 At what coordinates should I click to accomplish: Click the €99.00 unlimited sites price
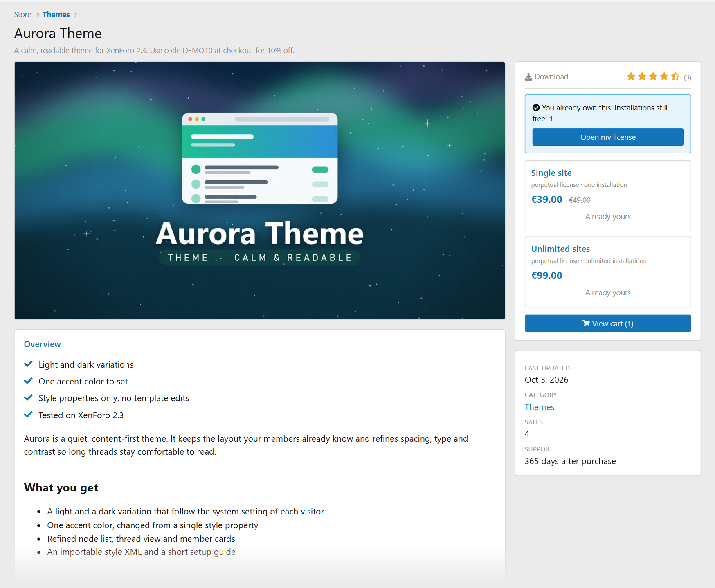(547, 276)
